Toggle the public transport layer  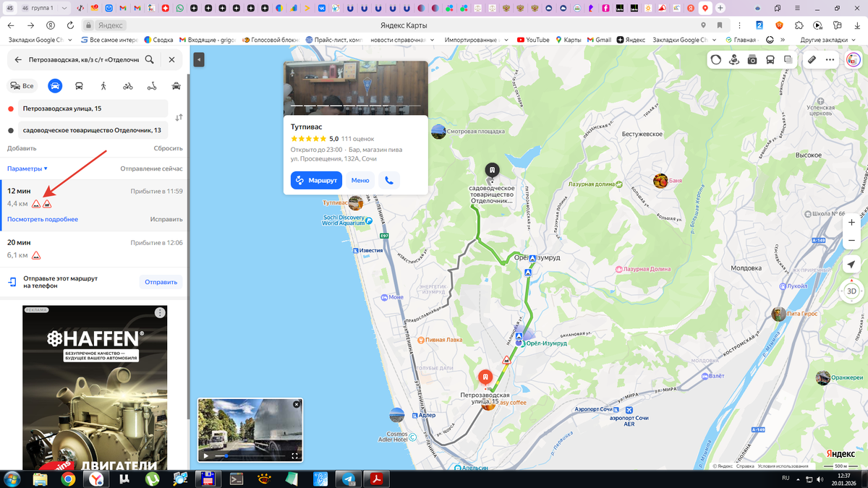(770, 60)
